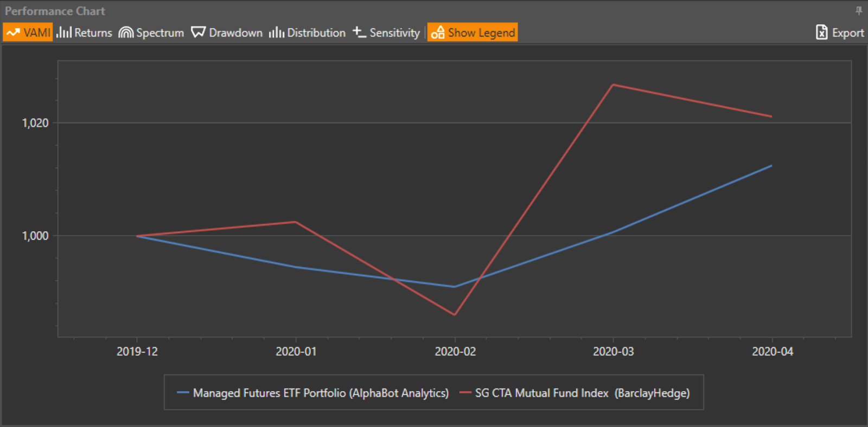
Task: Click the 2020-02 x-axis label
Action: (455, 352)
